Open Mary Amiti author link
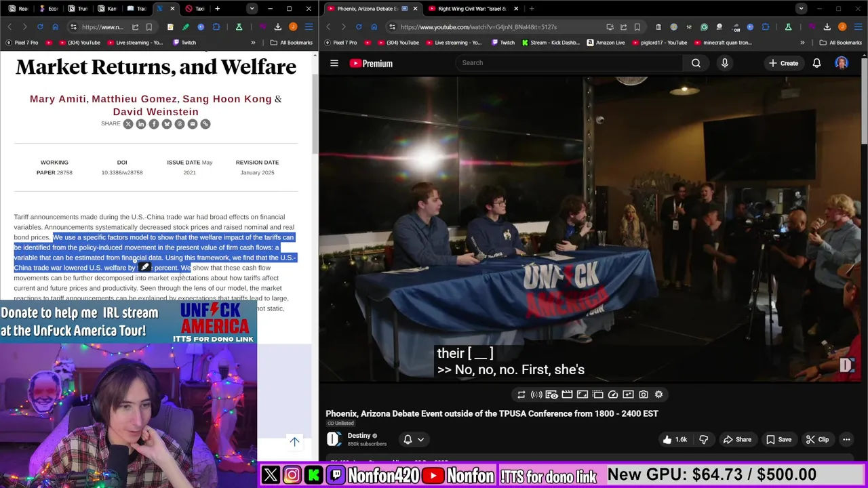Viewport: 868px width, 488px height. 58,99
